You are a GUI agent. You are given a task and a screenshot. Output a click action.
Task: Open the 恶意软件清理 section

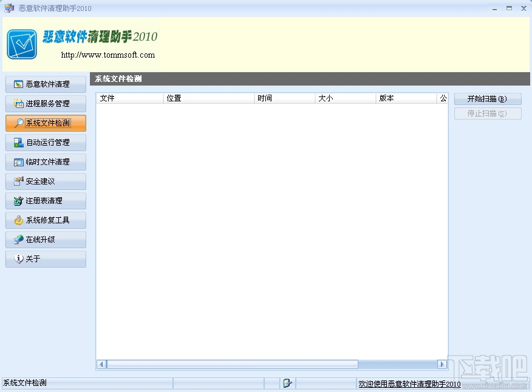(x=46, y=84)
